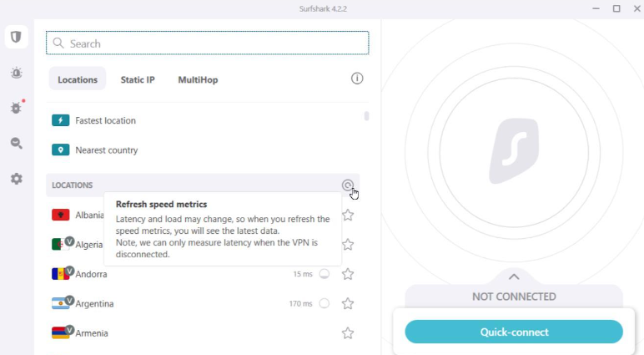Click the info icon beside MultiHop
Screen dimensions: 644x355
[357, 79]
